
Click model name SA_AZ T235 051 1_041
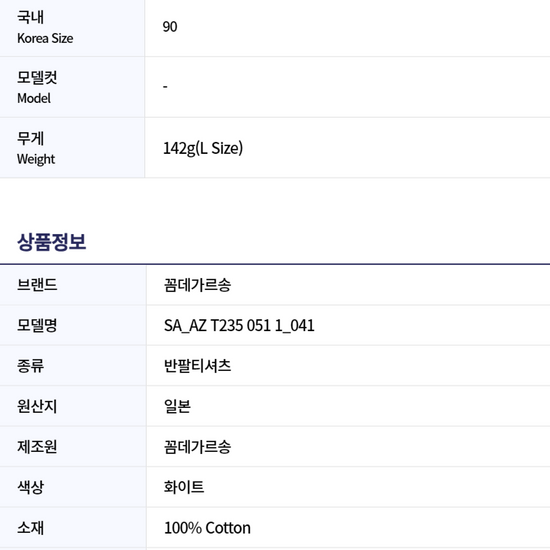tap(239, 326)
